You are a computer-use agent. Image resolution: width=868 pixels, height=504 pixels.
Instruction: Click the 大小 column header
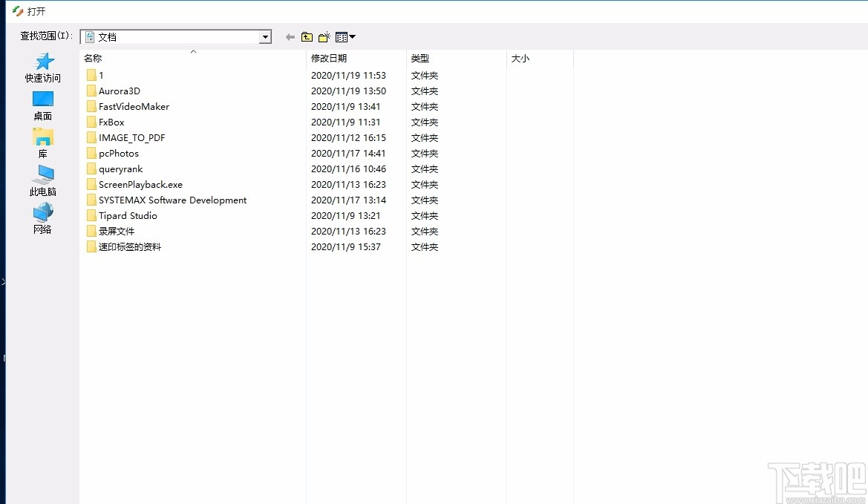click(520, 58)
